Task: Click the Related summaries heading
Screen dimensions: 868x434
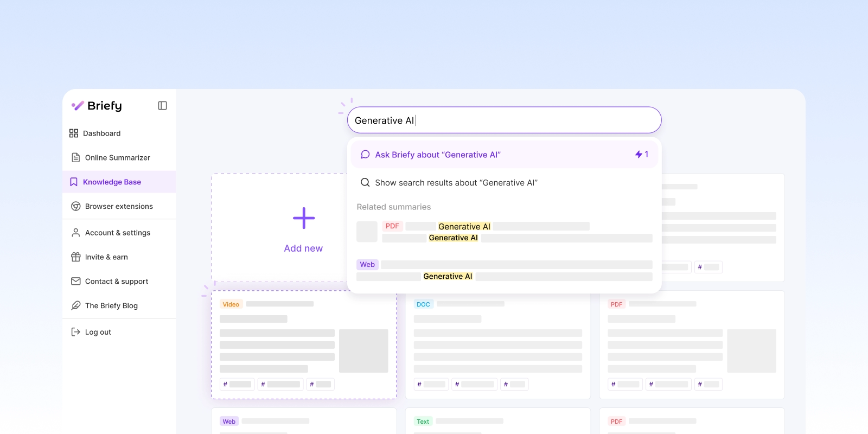Action: (x=394, y=207)
